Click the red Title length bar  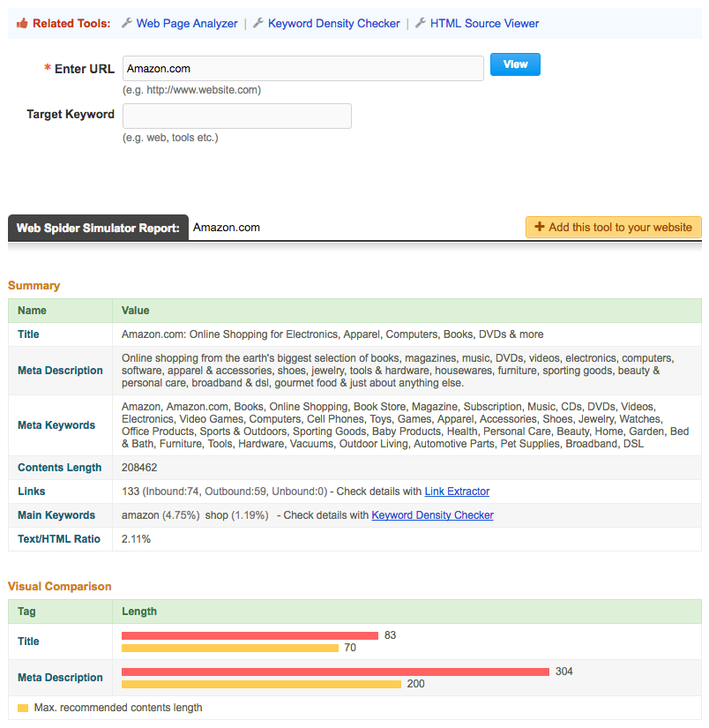[250, 635]
